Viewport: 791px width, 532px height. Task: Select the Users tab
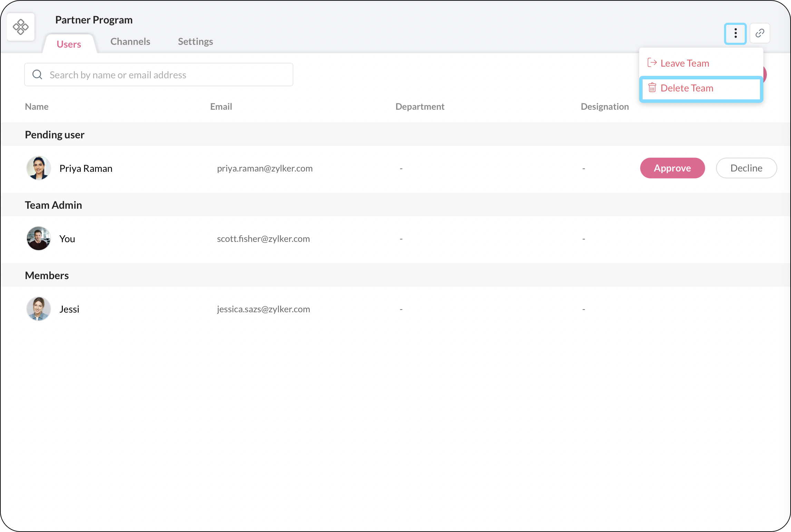pos(69,44)
